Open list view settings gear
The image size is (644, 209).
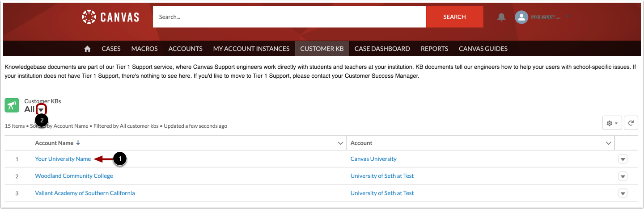click(x=612, y=123)
